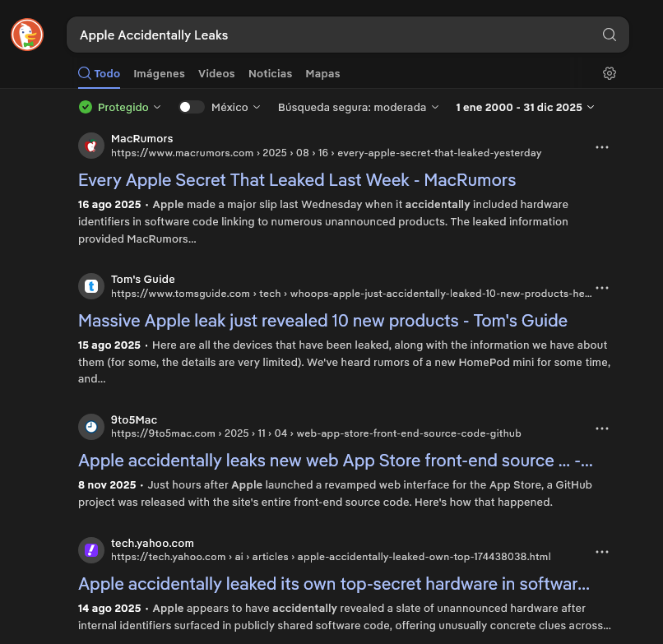Toggle the México region switch
This screenshot has width=663, height=644.
191,107
